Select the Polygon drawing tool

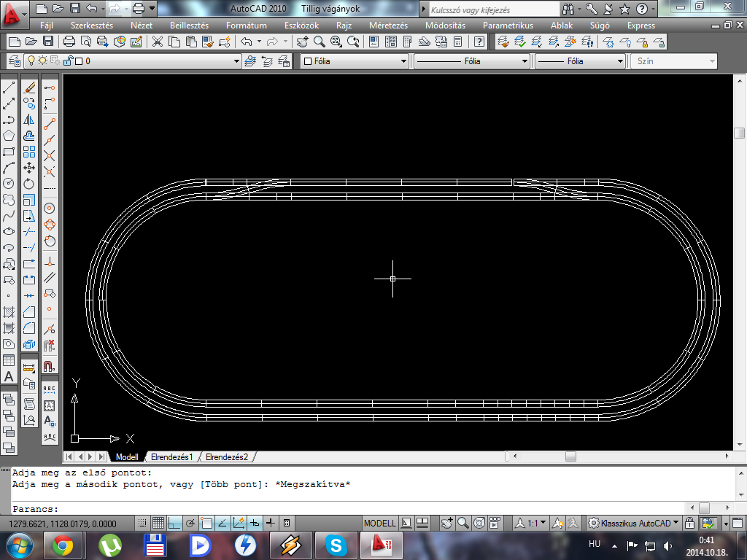tap(9, 136)
